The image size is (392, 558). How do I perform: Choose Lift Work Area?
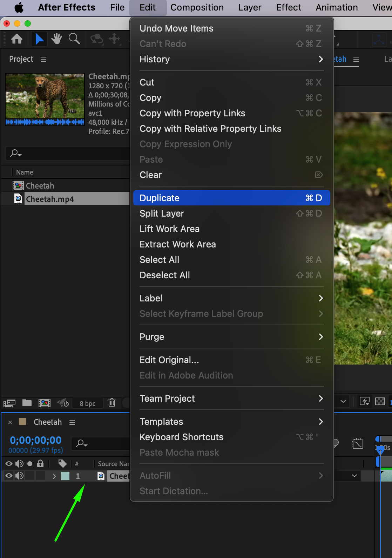point(231,229)
